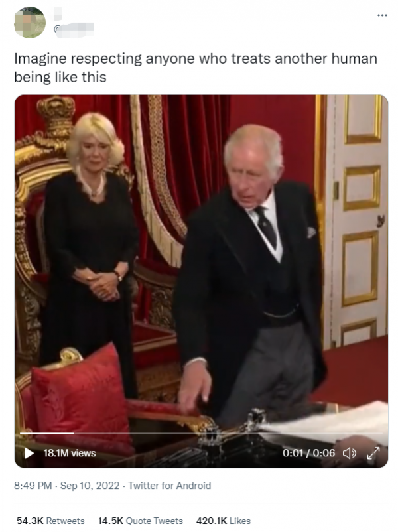
Task: Expand the video to fullscreen
Action: point(373,453)
